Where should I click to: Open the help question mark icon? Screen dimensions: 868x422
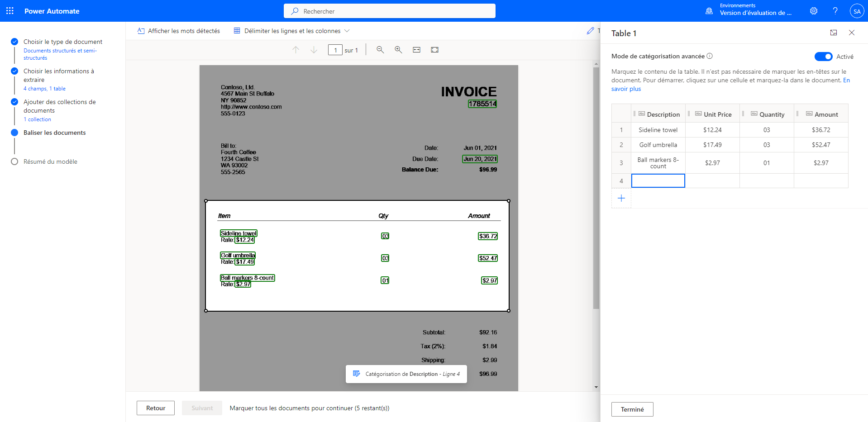835,11
